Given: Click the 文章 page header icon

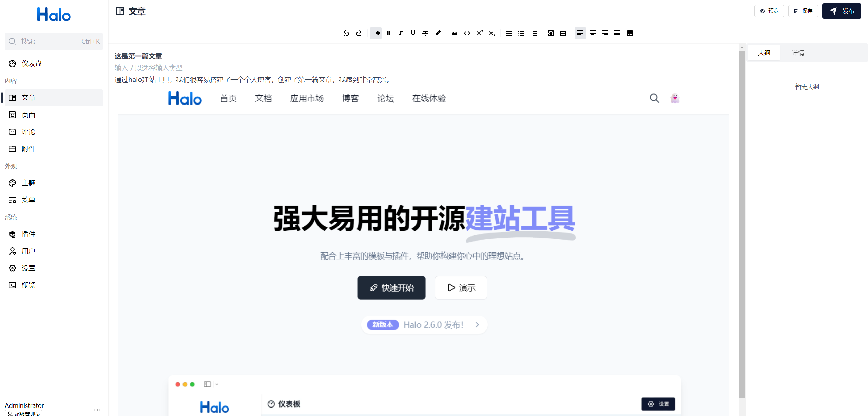Looking at the screenshot, I should 120,11.
